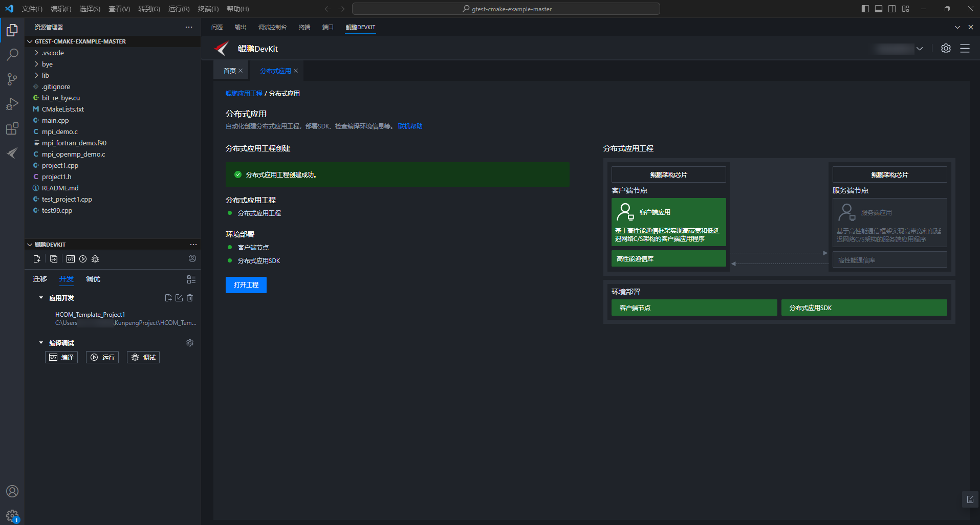Click new project icon in DevKit toolbar
The image size is (980, 525).
[37, 259]
